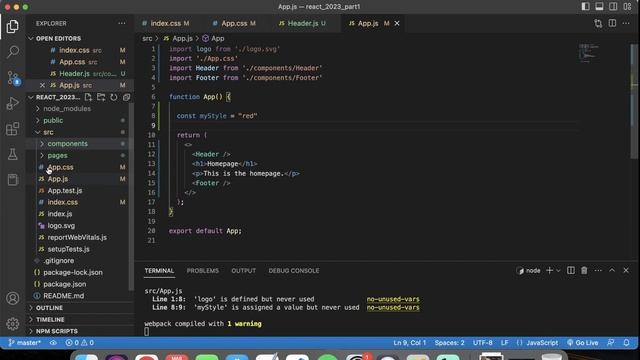Add a new terminal with plus icon
Image resolution: width=640 pixels, height=360 pixels.
[x=549, y=270]
